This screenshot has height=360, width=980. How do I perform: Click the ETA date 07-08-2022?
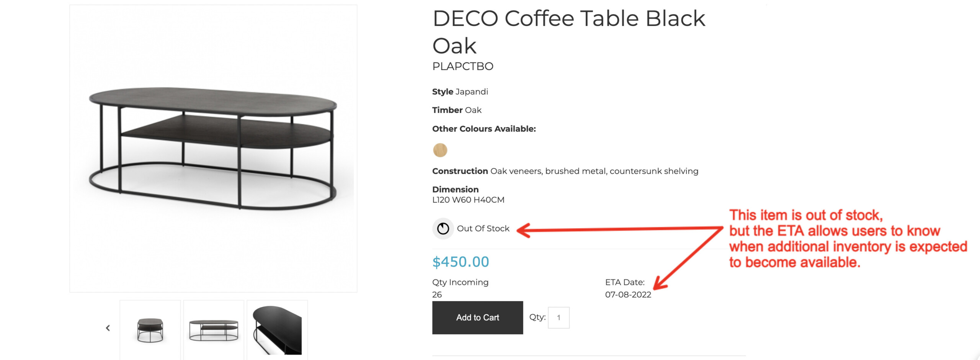pos(628,295)
